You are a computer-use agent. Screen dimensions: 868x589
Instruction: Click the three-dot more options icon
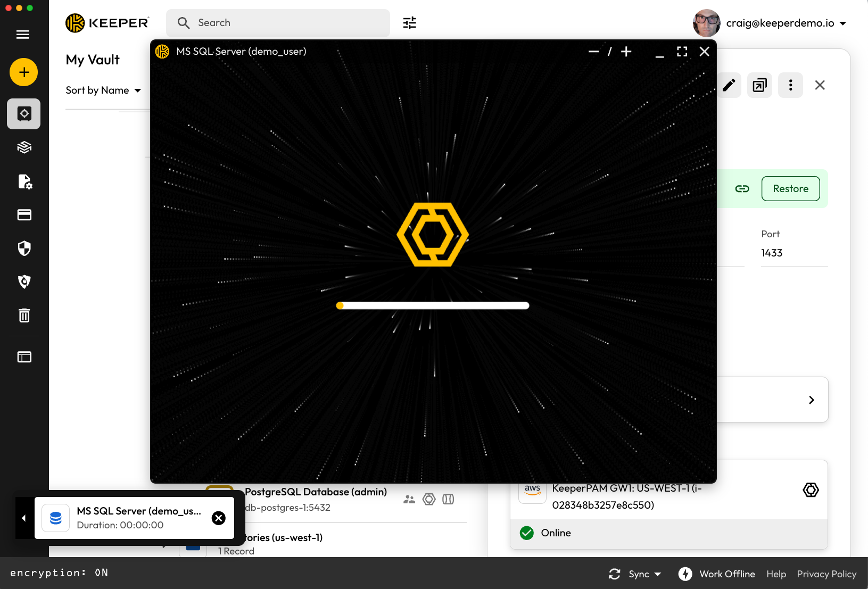(790, 85)
